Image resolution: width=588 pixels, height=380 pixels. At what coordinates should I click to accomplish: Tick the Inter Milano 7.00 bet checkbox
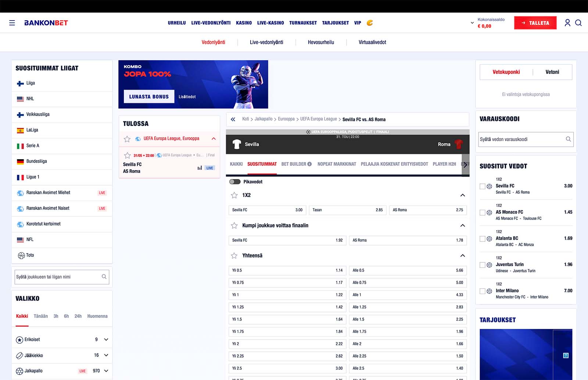pos(483,291)
